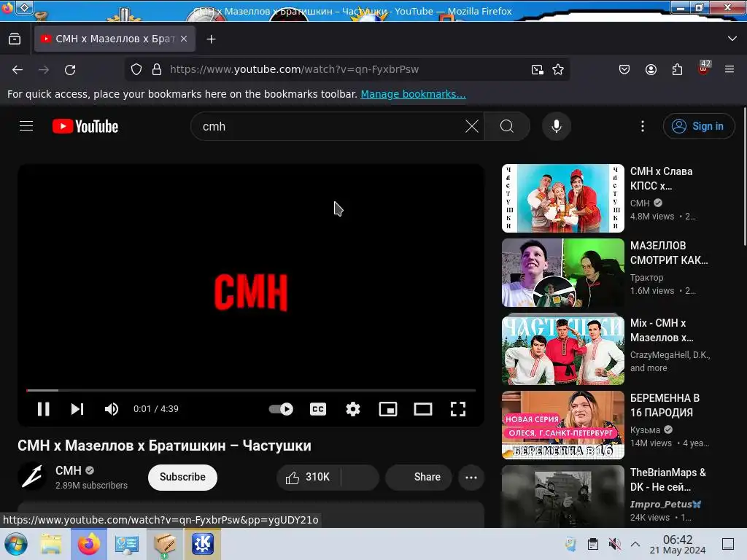Select the СМН х Мазеллов tab

coord(115,39)
